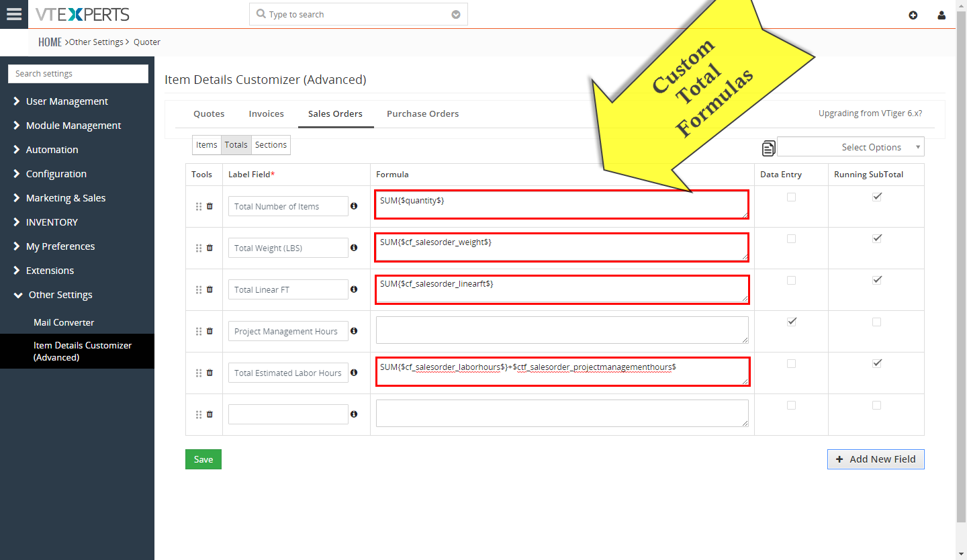Open Upgrading from VTiger 6.x link
The width and height of the screenshot is (967, 560).
870,113
